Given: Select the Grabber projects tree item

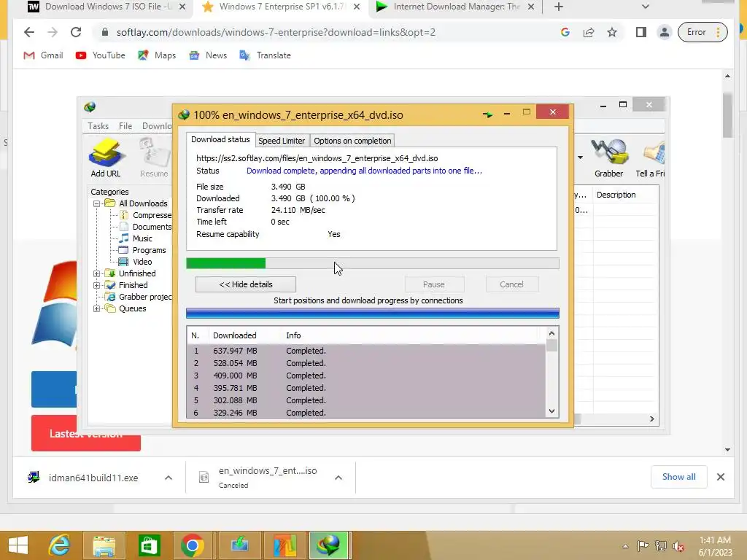Looking at the screenshot, I should click(x=139, y=297).
